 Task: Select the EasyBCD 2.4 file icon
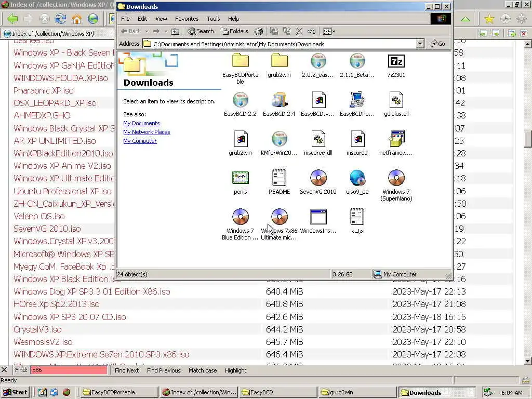tap(279, 100)
